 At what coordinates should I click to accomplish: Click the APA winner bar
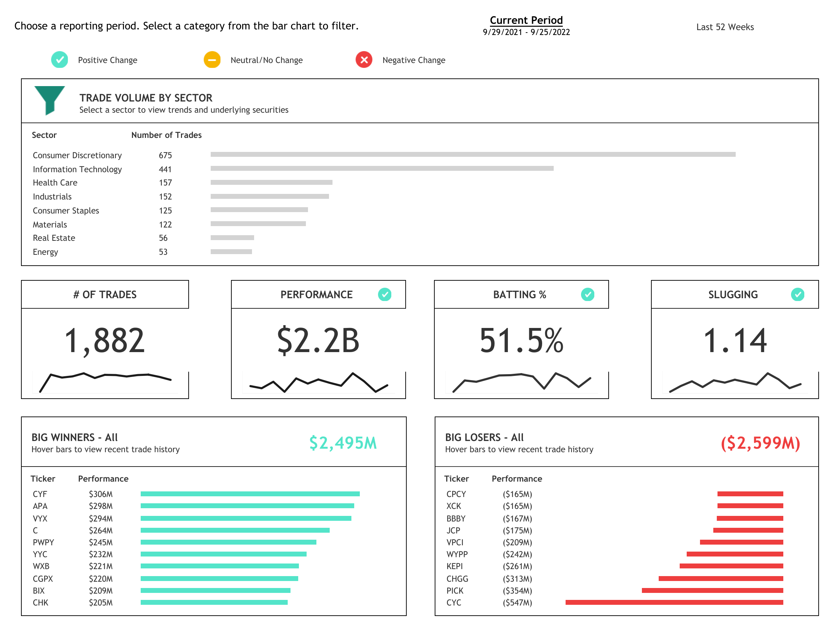(247, 506)
